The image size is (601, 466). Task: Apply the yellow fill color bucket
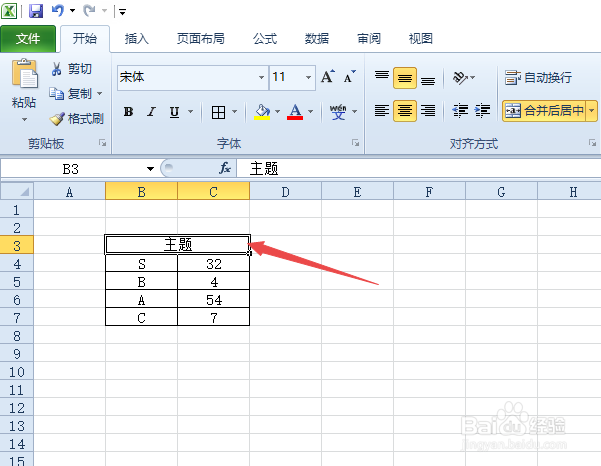point(263,112)
